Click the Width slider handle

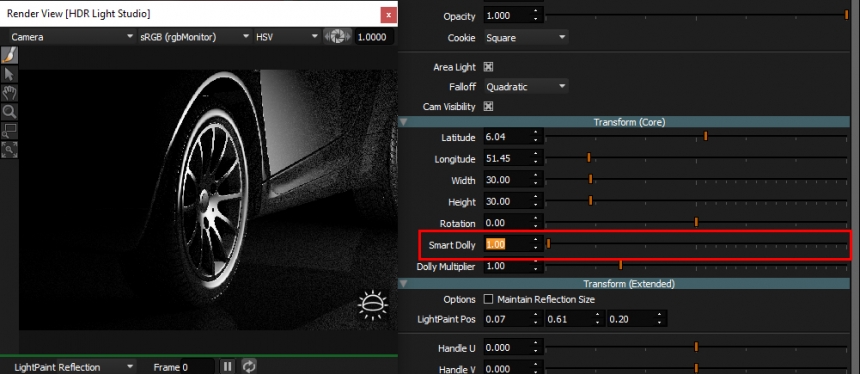point(591,179)
